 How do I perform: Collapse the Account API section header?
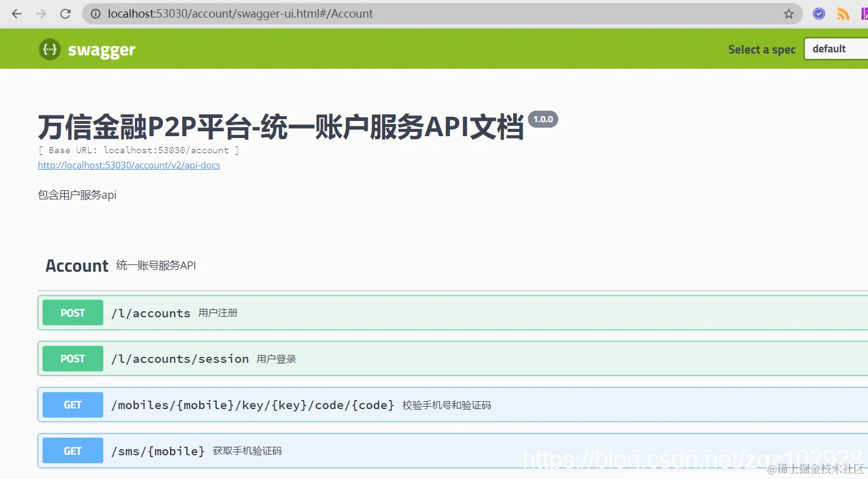pos(453,266)
